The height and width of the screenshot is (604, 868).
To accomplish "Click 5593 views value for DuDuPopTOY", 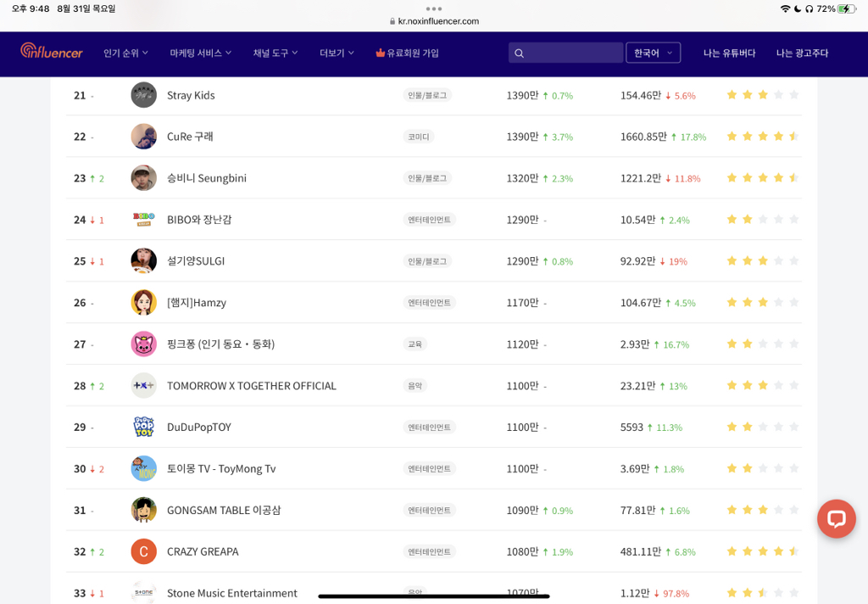I will tap(632, 428).
